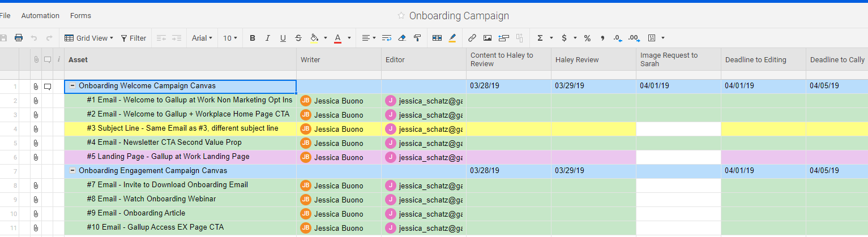868x237 pixels.
Task: Click the Redo arrow icon
Action: pos(49,38)
